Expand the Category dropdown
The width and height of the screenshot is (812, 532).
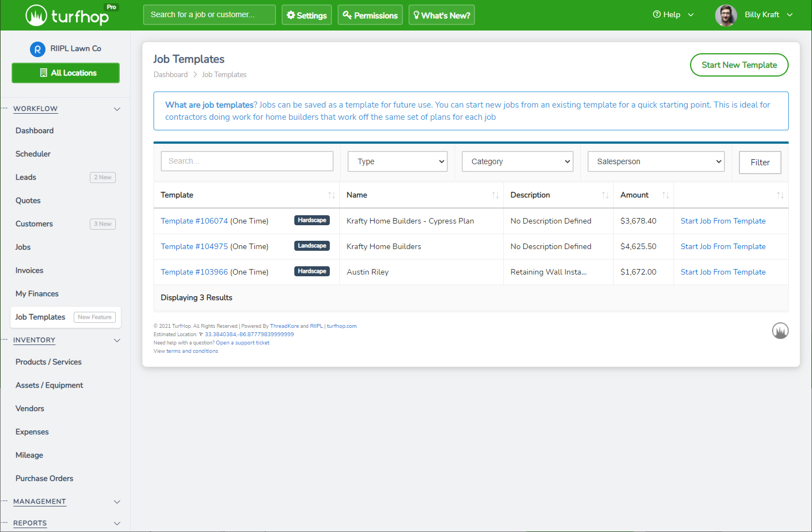pos(517,161)
